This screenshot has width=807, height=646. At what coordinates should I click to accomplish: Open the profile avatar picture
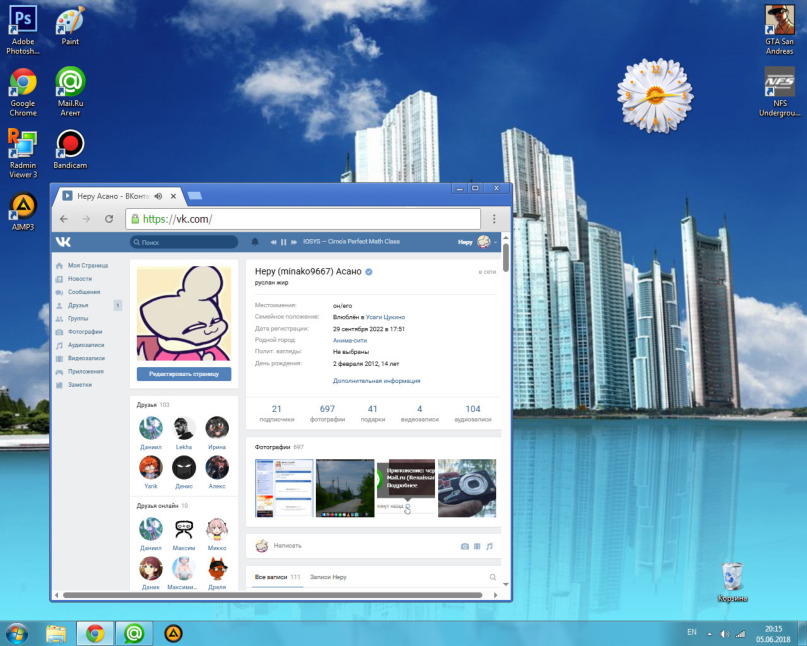click(184, 313)
